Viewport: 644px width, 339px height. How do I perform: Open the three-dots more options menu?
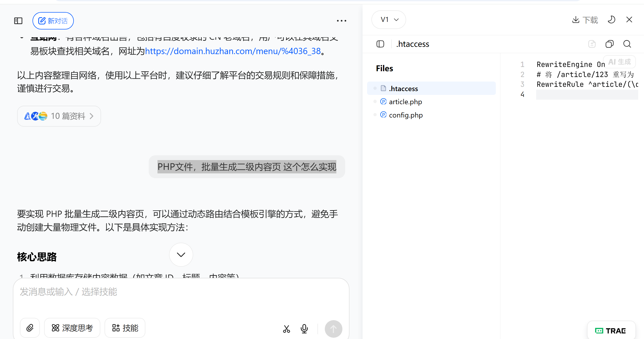pos(341,21)
